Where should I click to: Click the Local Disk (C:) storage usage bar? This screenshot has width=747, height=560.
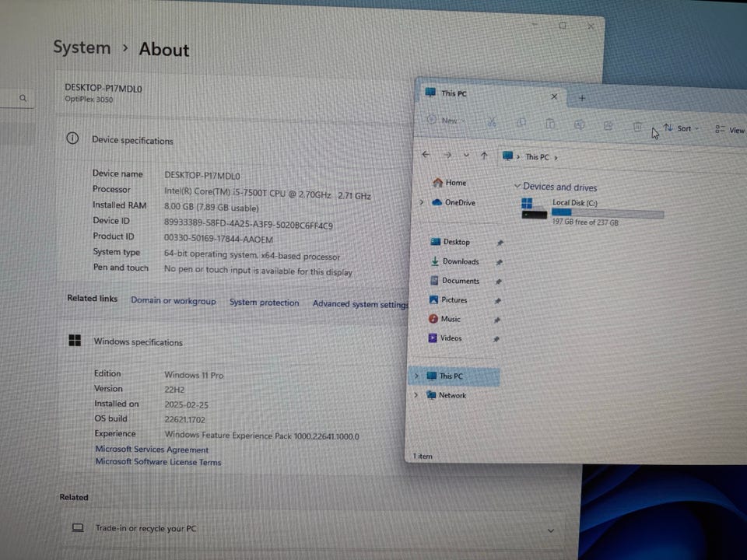click(608, 213)
